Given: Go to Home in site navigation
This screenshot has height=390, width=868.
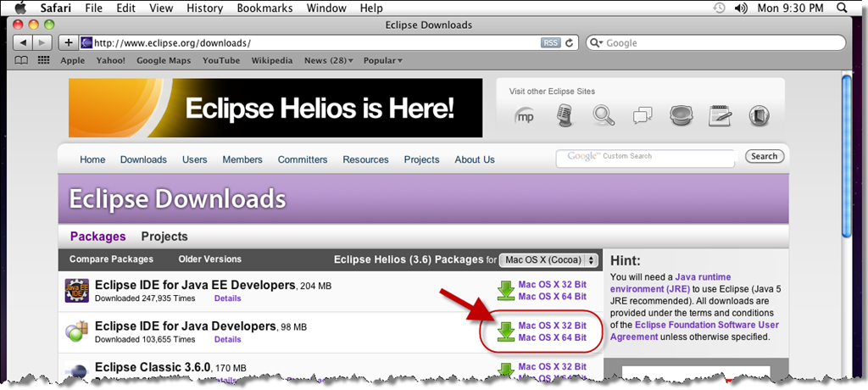Looking at the screenshot, I should (92, 159).
